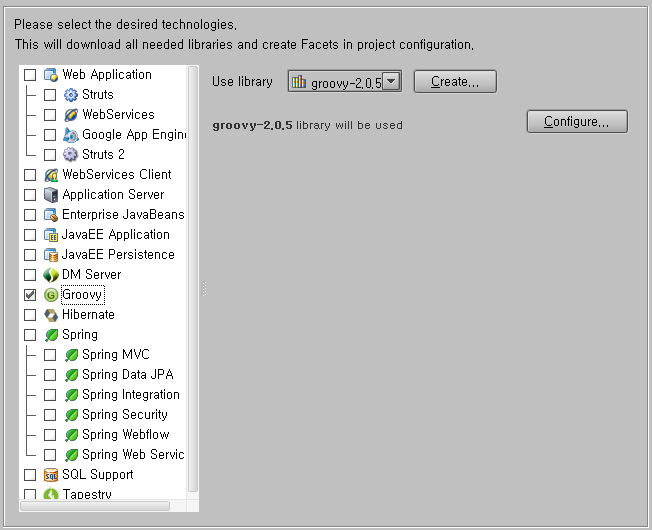Click the SQL Support icon
The height and width of the screenshot is (530, 652).
51,475
